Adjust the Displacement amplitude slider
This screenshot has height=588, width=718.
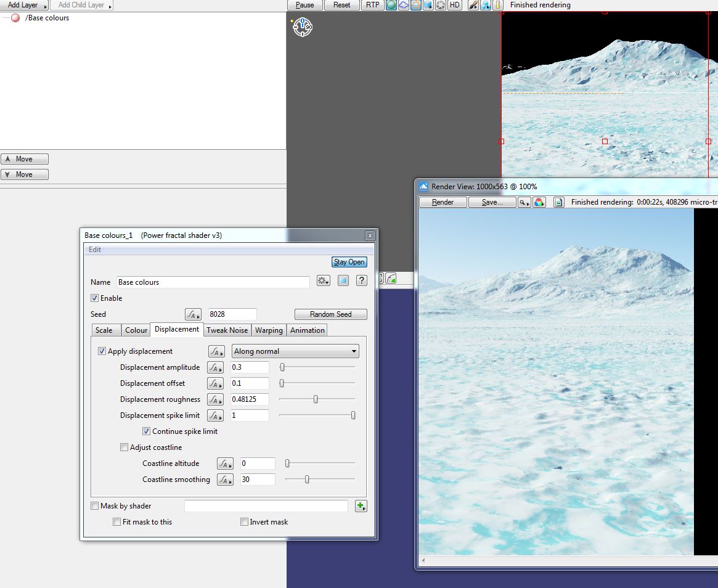click(x=282, y=367)
